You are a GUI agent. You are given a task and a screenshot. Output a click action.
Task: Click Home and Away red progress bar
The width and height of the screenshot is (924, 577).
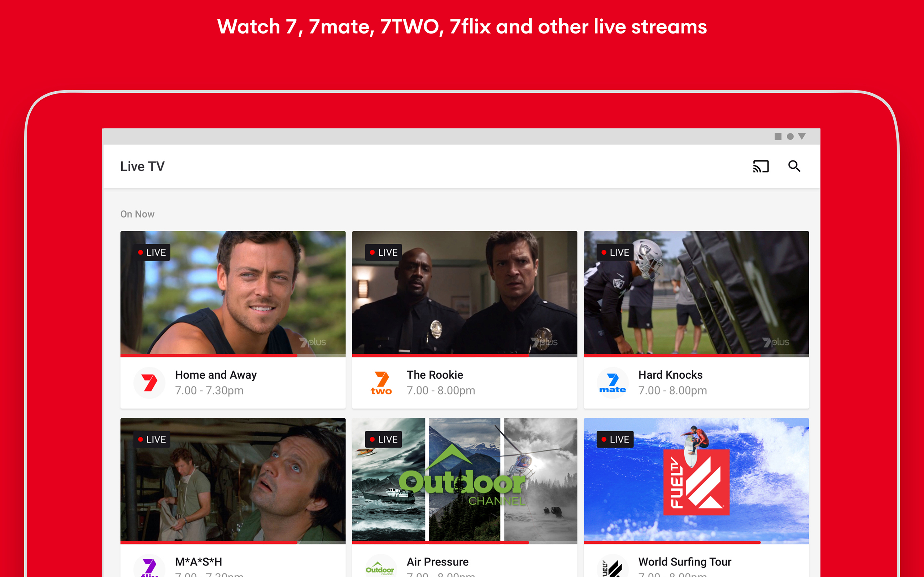(x=209, y=355)
